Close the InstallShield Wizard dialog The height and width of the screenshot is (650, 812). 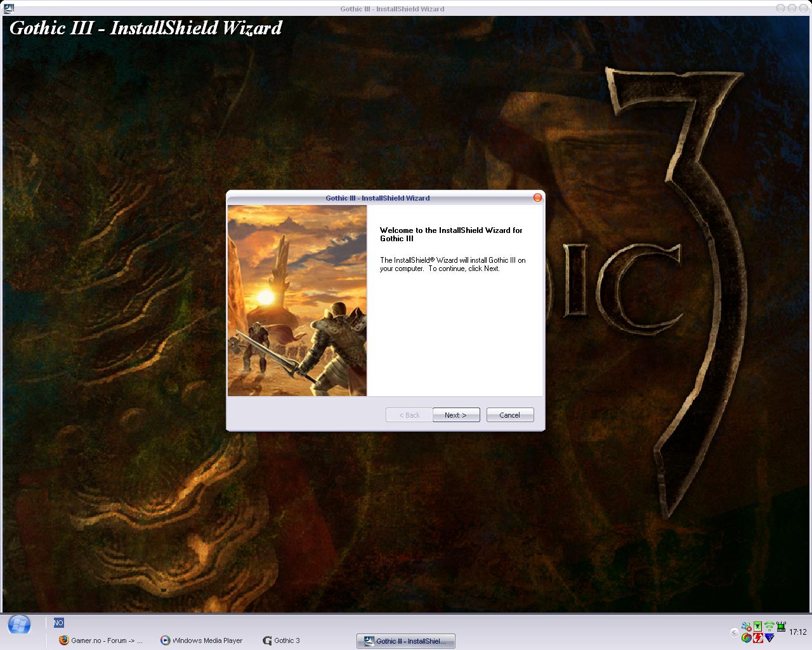pyautogui.click(x=537, y=197)
